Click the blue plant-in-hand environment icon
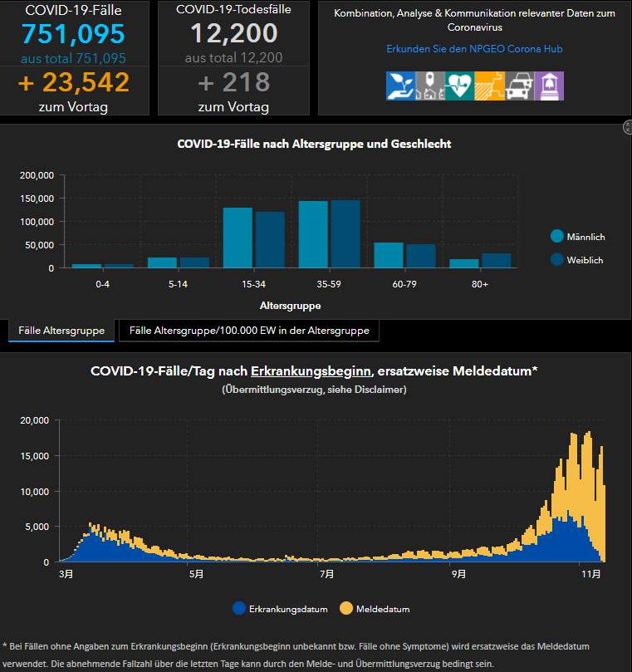Image resolution: width=632 pixels, height=672 pixels. [x=400, y=86]
